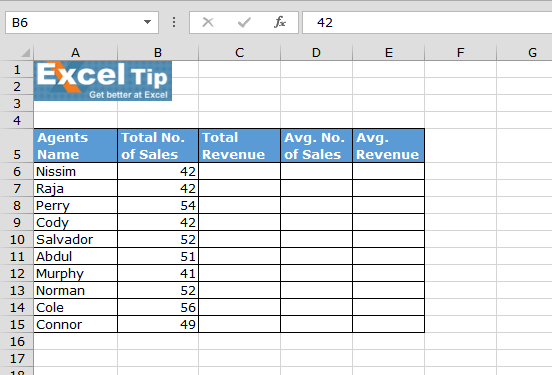Select row 10 header
The height and width of the screenshot is (375, 552).
pyautogui.click(x=17, y=239)
